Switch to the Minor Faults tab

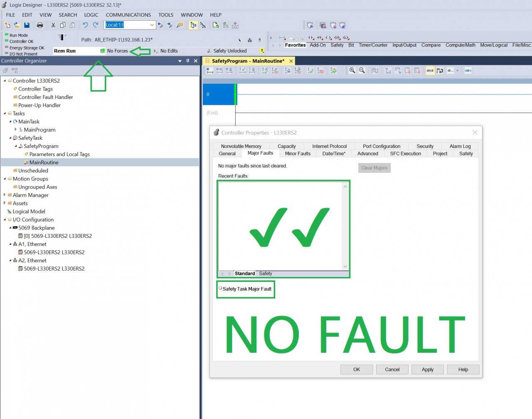pos(298,153)
